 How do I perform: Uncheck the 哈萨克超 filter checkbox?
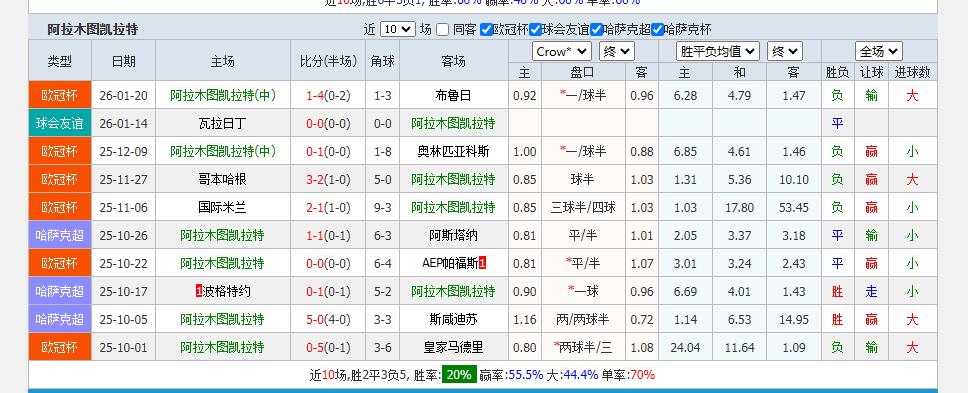pyautogui.click(x=596, y=29)
